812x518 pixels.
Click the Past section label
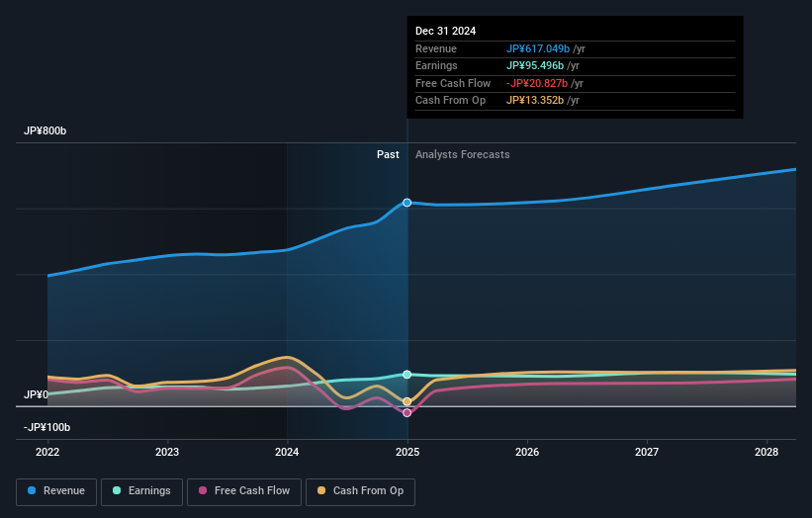tap(388, 155)
